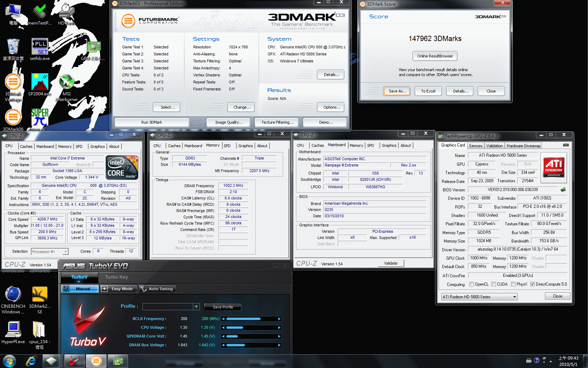The height and width of the screenshot is (368, 588).
Task: Open Caches tab in the CPU-Z processor window
Action: coord(26,146)
